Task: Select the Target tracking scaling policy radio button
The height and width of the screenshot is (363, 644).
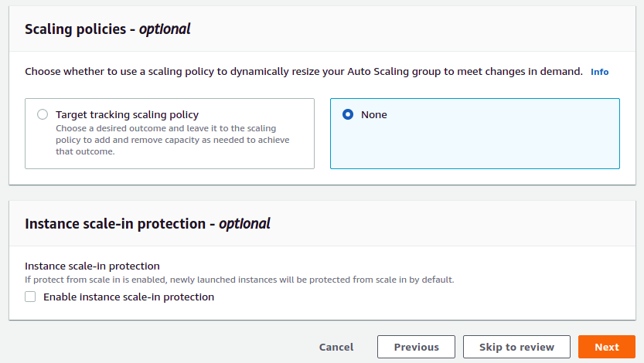Action: pyautogui.click(x=43, y=114)
